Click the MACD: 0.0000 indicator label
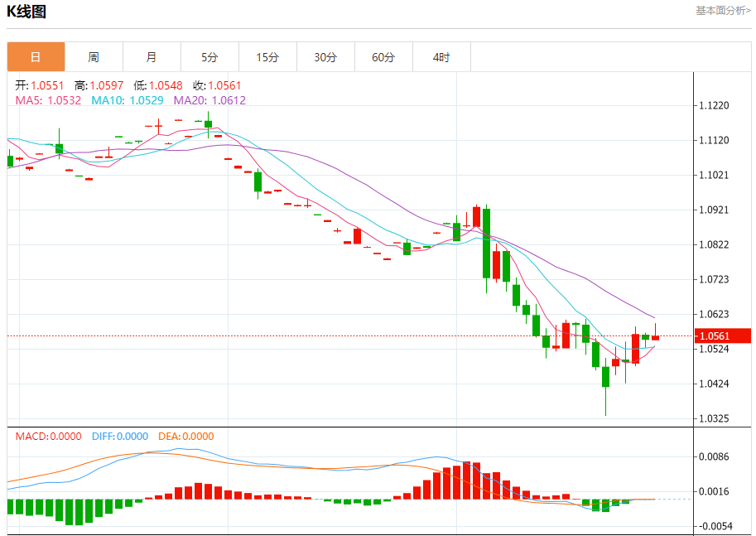 48,437
